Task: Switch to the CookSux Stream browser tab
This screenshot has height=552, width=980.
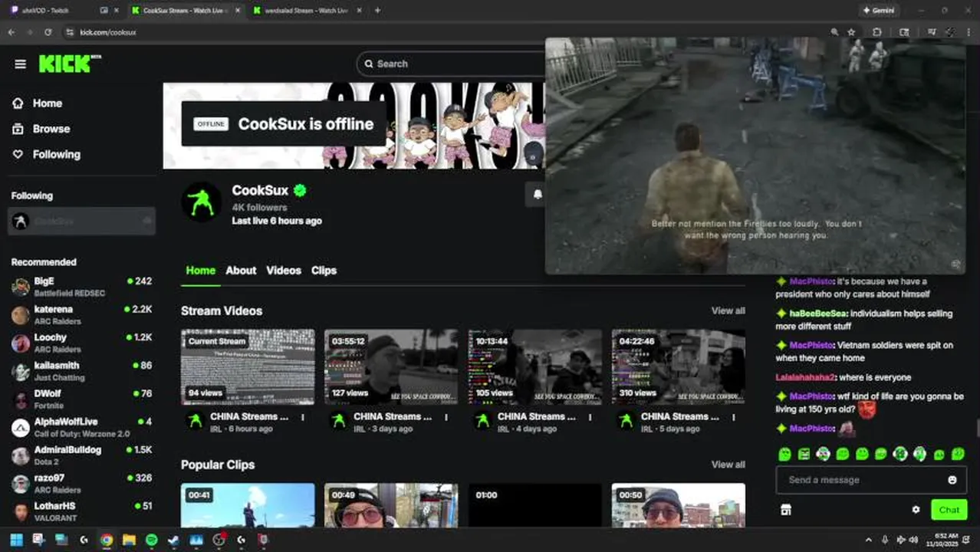Action: 184,11
